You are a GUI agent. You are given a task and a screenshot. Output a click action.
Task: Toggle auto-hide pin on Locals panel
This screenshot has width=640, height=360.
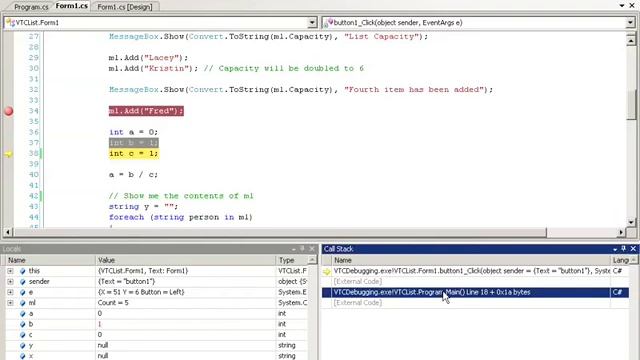coord(302,249)
